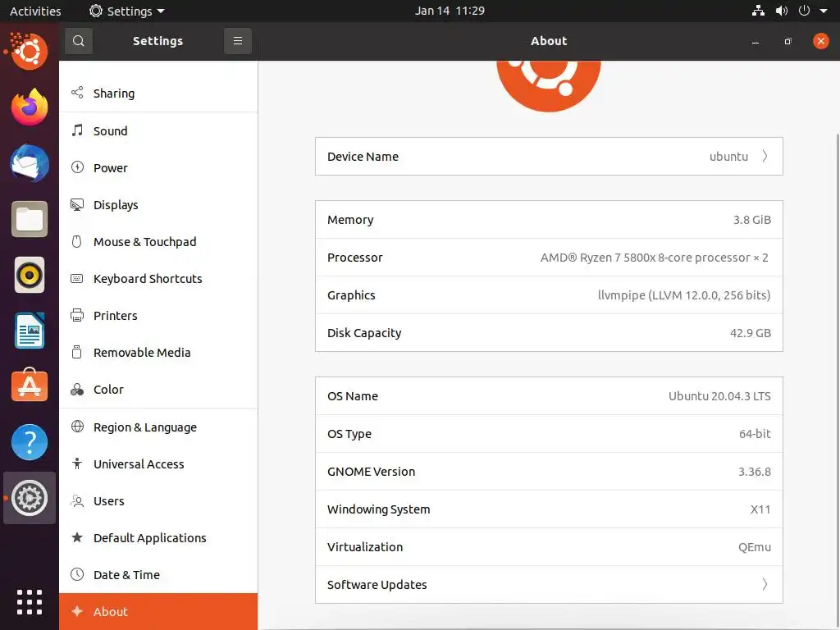Expand the system menu arrow in top bar

824,11
